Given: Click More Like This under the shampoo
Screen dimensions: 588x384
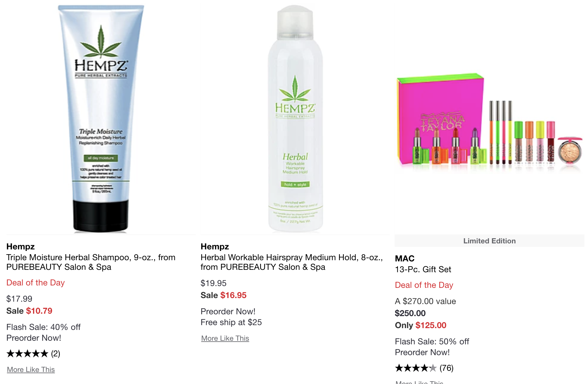Looking at the screenshot, I should [x=31, y=369].
